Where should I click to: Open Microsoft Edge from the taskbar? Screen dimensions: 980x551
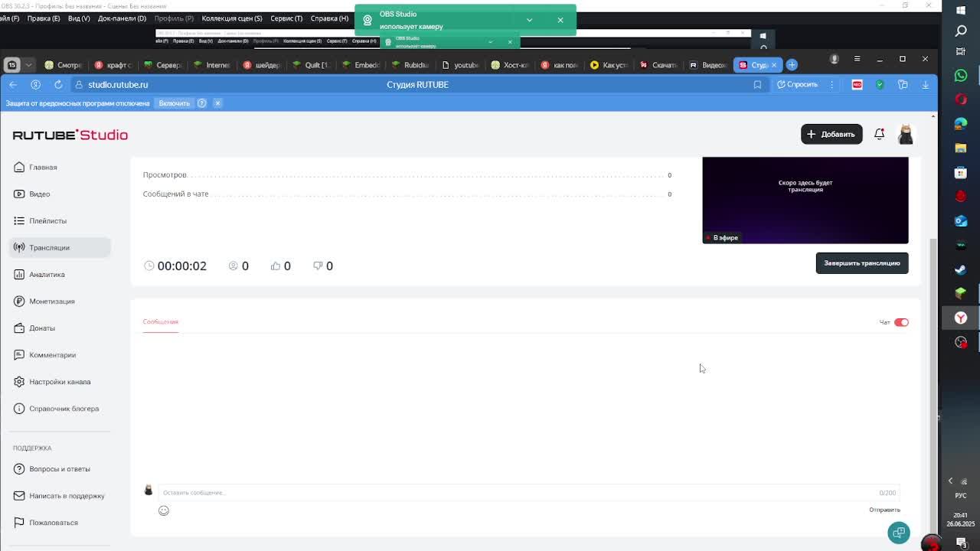pyautogui.click(x=961, y=123)
